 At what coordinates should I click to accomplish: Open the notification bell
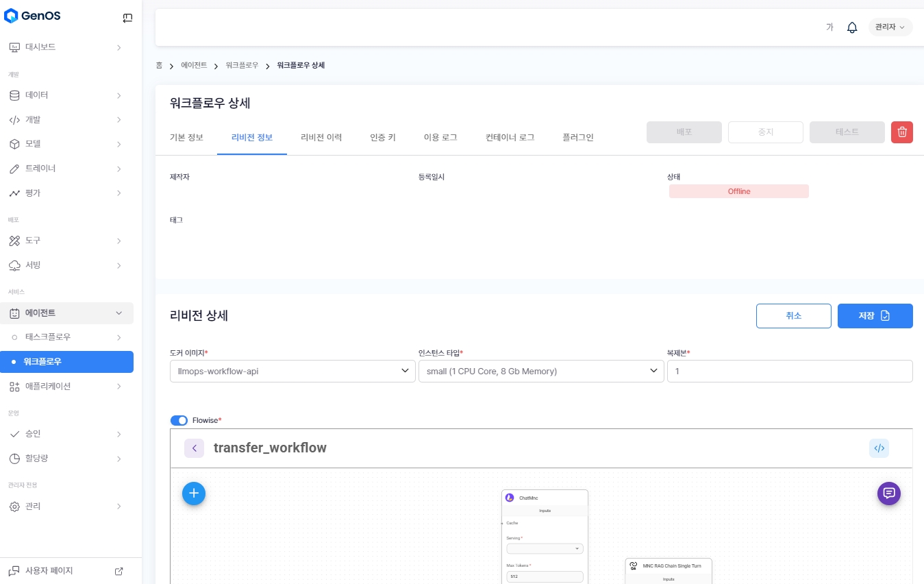coord(852,27)
